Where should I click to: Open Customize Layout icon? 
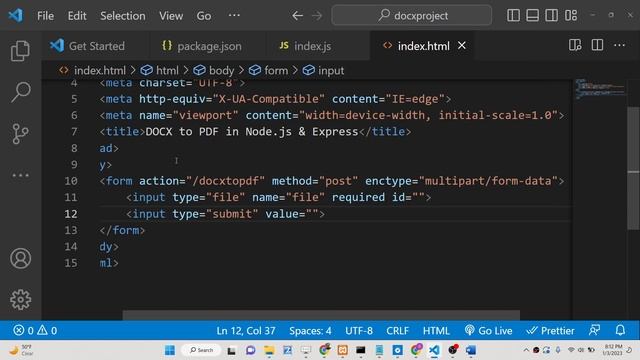(571, 16)
